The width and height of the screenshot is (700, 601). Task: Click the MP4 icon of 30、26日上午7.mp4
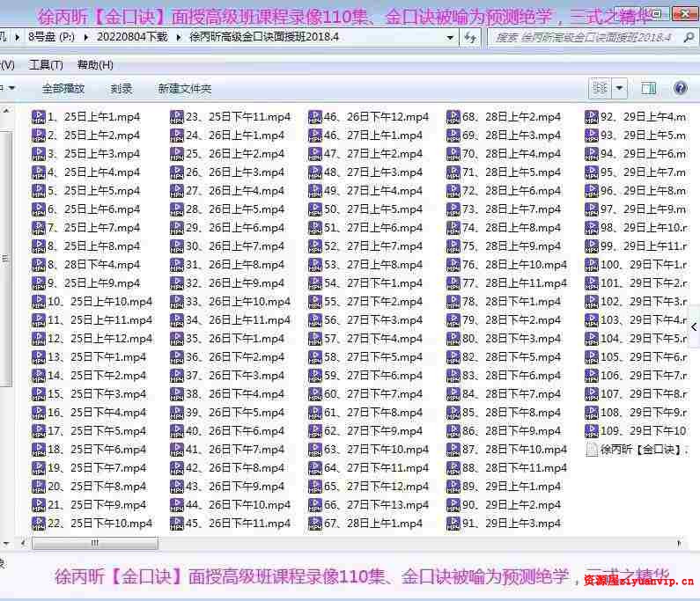click(177, 246)
